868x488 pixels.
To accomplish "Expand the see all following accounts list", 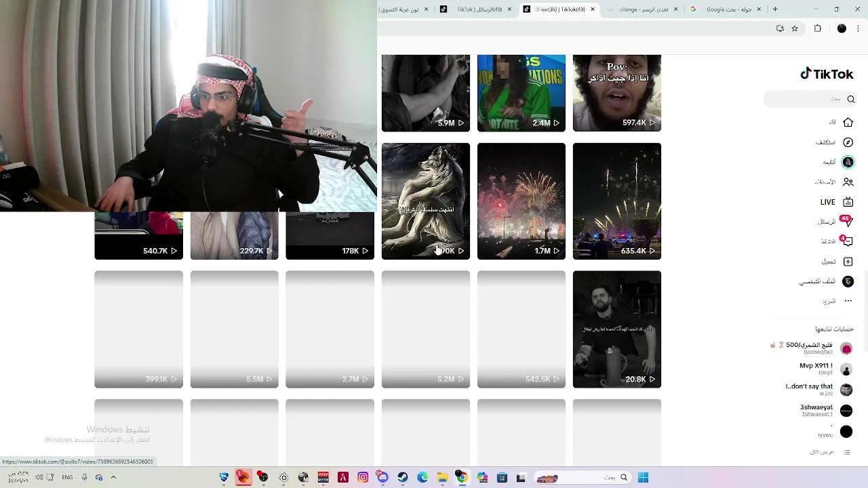I will click(830, 452).
